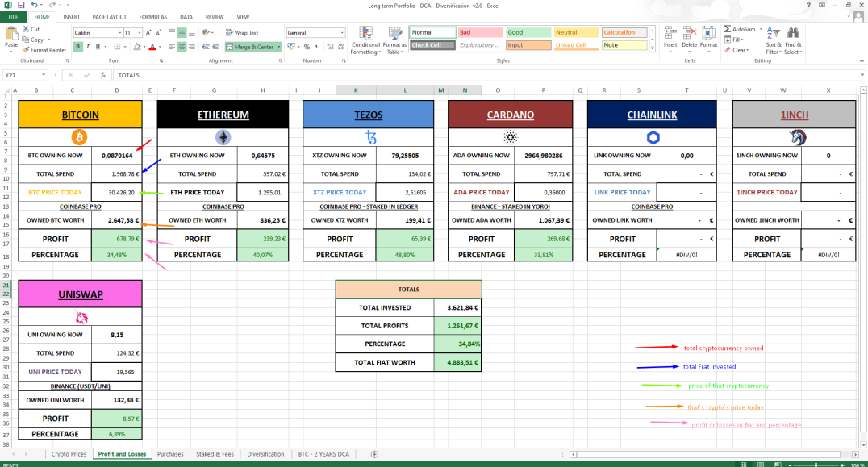Toggle Italic formatting
The height and width of the screenshot is (467, 868).
coord(87,47)
